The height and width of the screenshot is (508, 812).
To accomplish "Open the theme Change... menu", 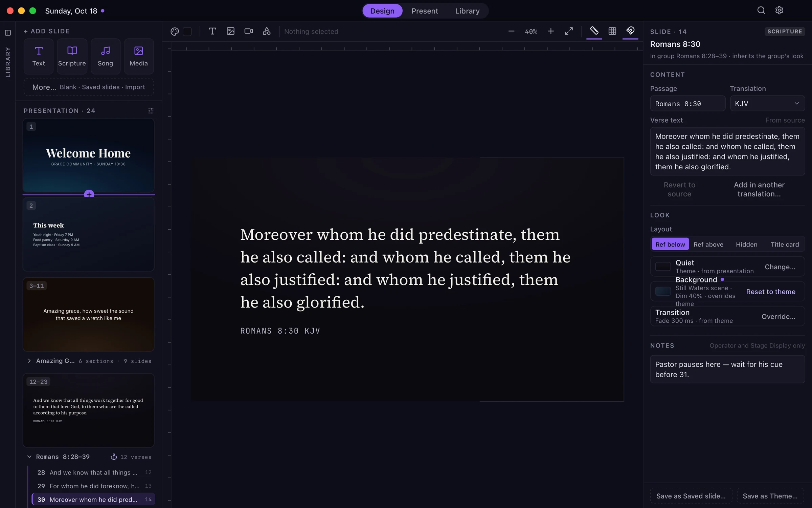I will pyautogui.click(x=780, y=267).
